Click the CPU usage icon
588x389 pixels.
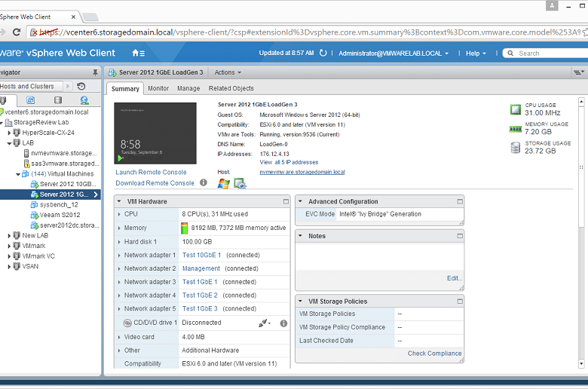tap(516, 109)
